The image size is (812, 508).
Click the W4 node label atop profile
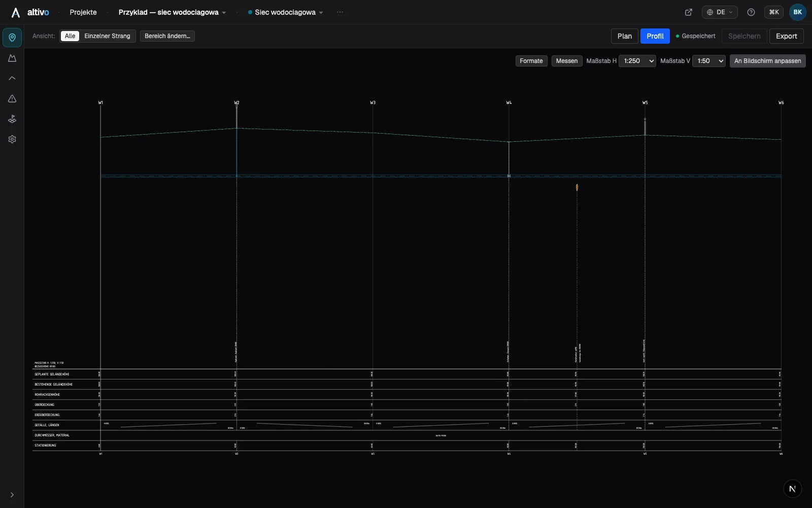tap(509, 103)
